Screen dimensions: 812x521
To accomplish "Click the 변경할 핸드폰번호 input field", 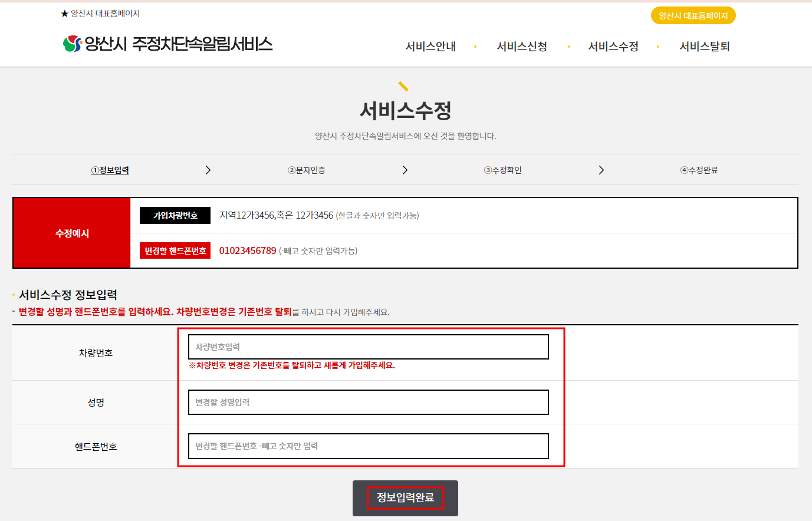I will [367, 446].
